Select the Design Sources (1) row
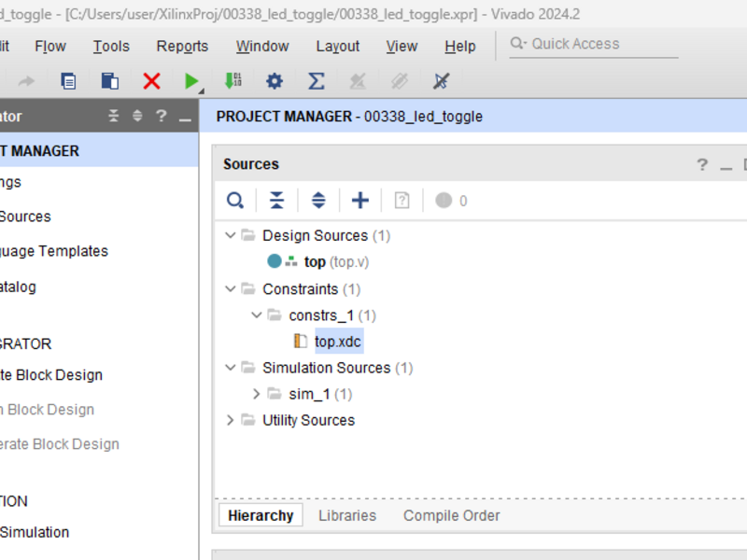 [326, 235]
